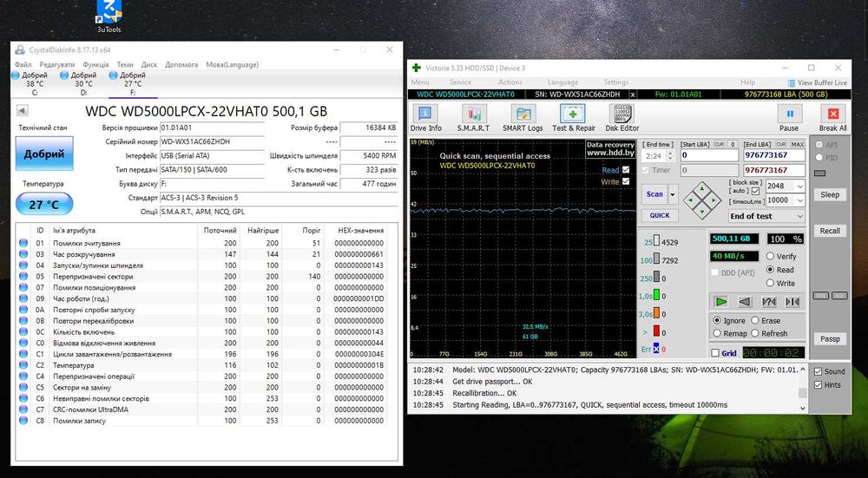868x478 pixels.
Task: Open 3uTools desktop shortcut
Action: pos(108,16)
